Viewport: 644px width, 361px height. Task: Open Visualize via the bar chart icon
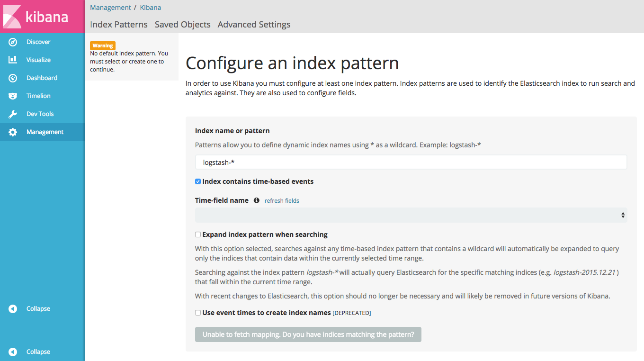click(x=13, y=60)
